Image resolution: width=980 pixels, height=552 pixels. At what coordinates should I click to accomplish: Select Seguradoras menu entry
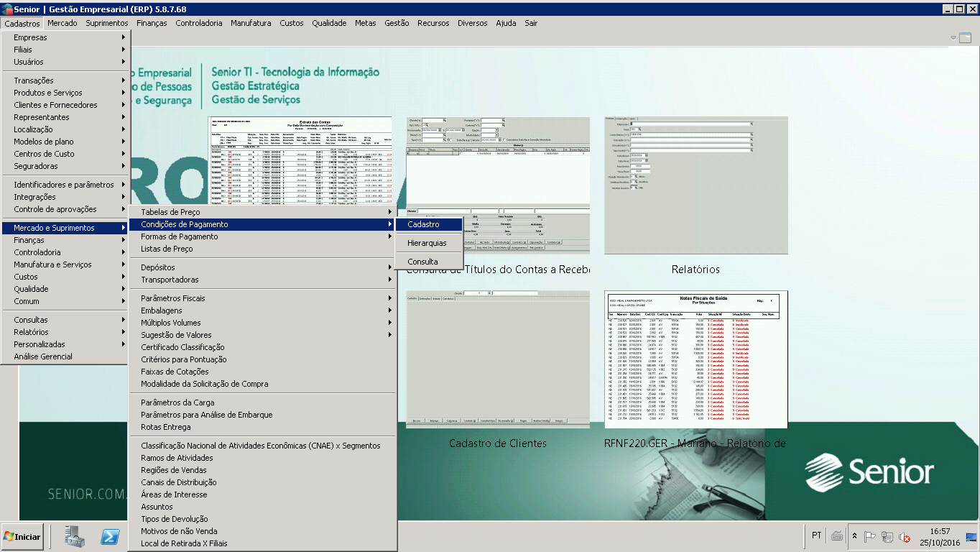(65, 166)
